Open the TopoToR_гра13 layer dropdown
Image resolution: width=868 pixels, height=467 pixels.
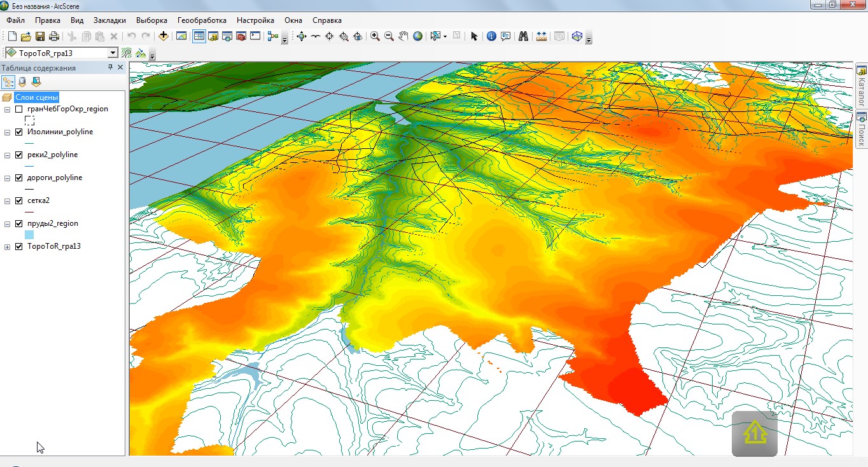[113, 53]
